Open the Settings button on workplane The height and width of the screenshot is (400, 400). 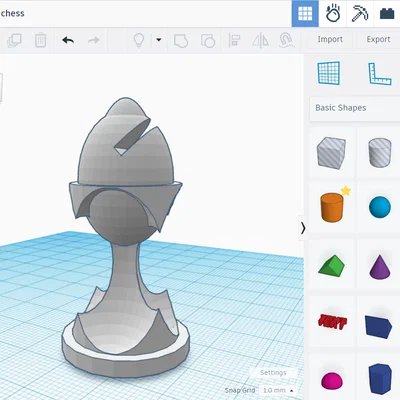tap(273, 373)
